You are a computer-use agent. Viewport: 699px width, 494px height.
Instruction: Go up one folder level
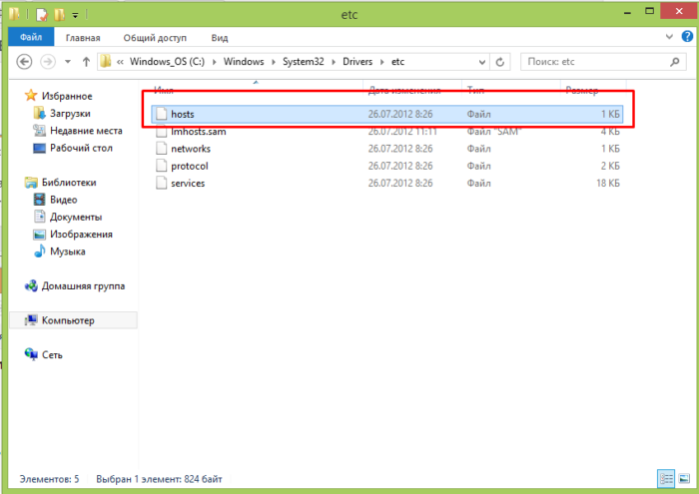click(86, 62)
